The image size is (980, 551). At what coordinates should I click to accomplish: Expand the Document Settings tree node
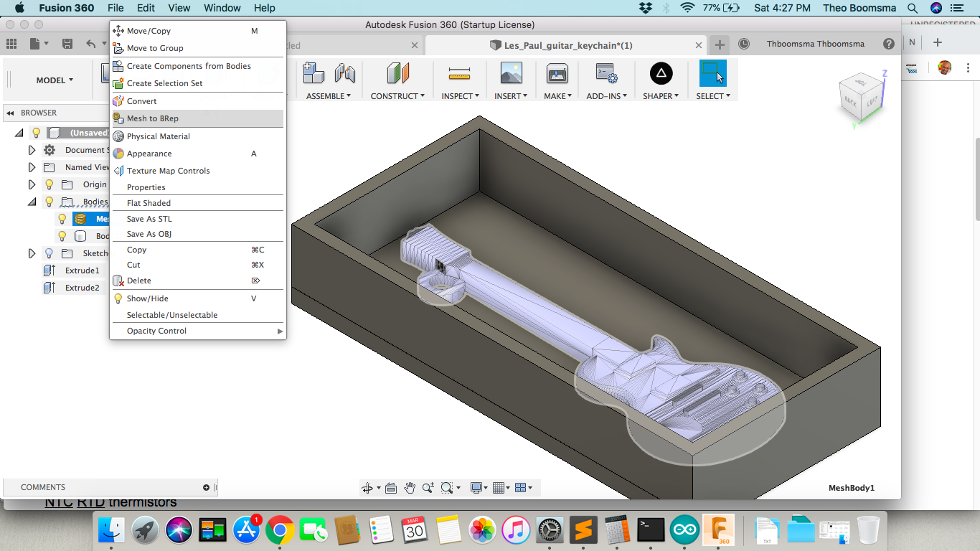[x=32, y=150]
